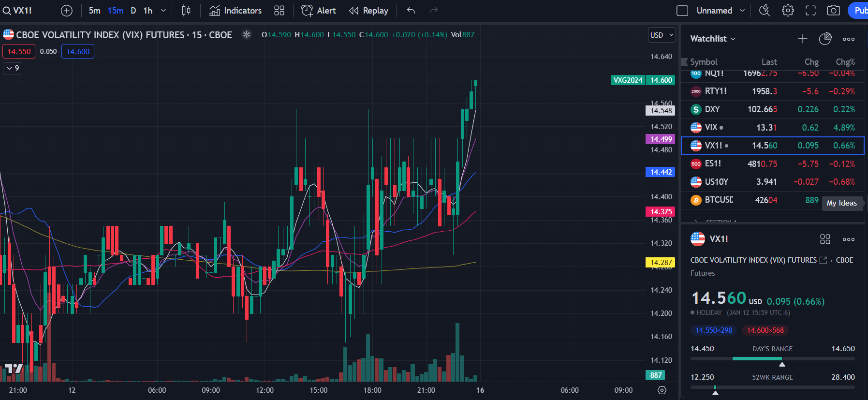Add symbol to watchlist with plus icon

pos(802,39)
